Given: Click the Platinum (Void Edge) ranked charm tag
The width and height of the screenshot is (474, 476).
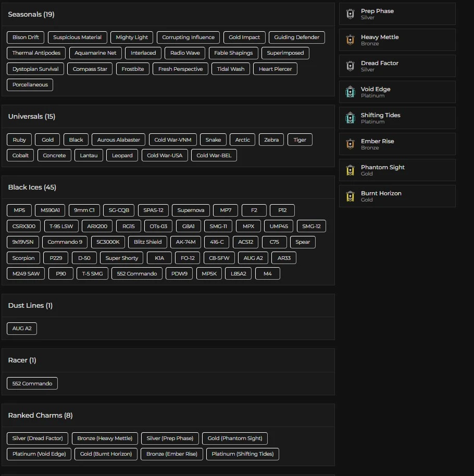Looking at the screenshot, I should click(x=39, y=454).
